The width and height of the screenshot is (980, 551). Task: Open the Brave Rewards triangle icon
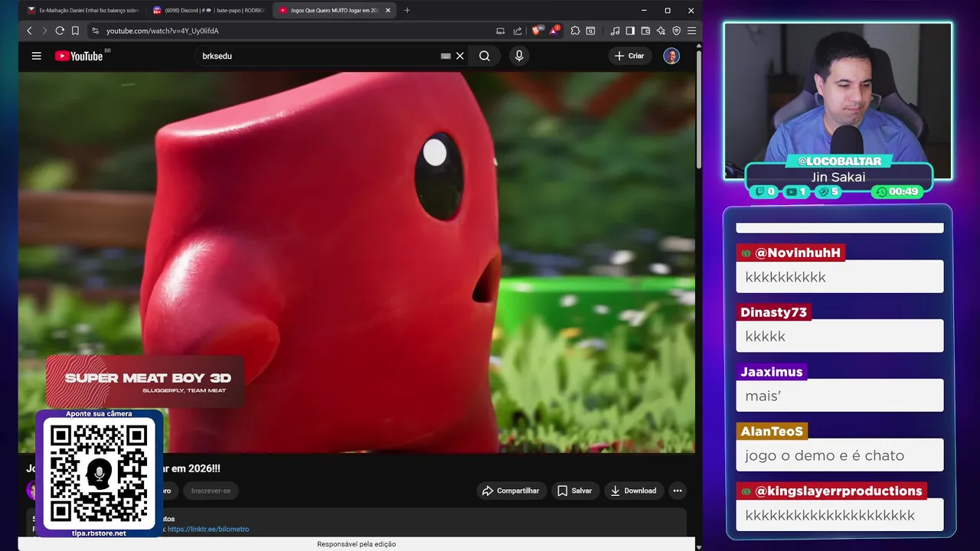pos(554,31)
